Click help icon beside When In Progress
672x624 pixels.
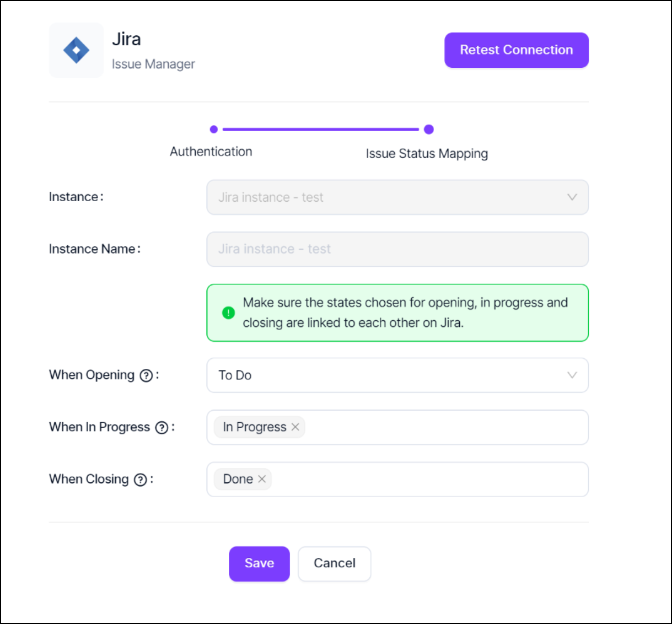point(162,428)
